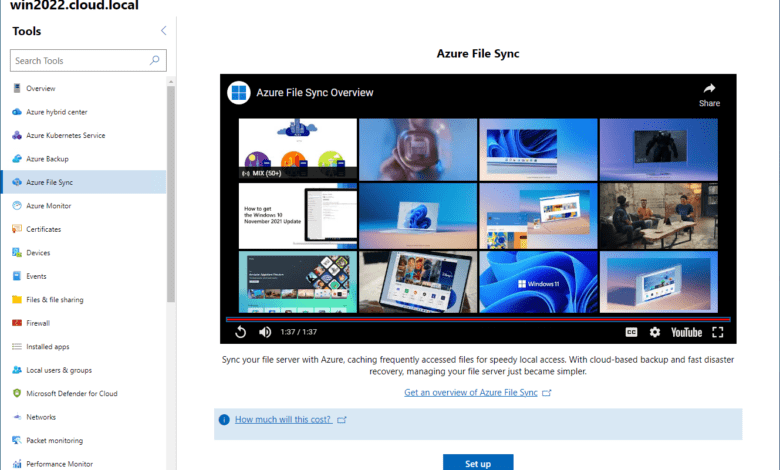This screenshot has width=780, height=470.
Task: Select the Azure File Sync sidebar icon
Action: (17, 182)
